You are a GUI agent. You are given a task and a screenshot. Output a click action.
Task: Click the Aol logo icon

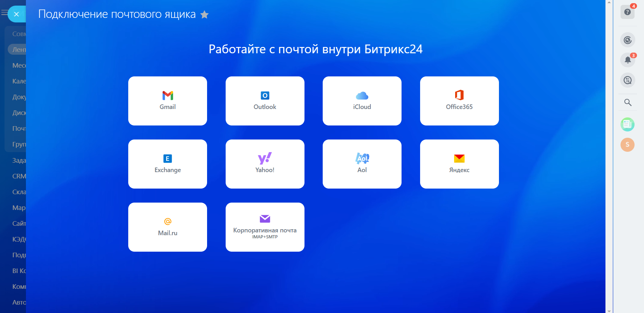point(362,158)
